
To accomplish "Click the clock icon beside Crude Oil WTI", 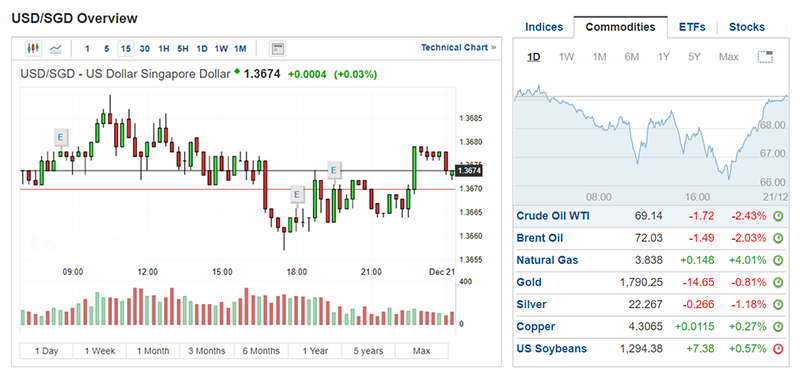I will click(778, 216).
